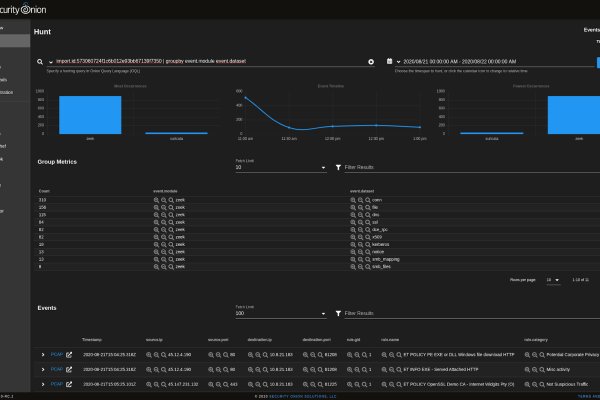Expand the third event row chevron
Screen dimensions: 600x400
click(43, 382)
